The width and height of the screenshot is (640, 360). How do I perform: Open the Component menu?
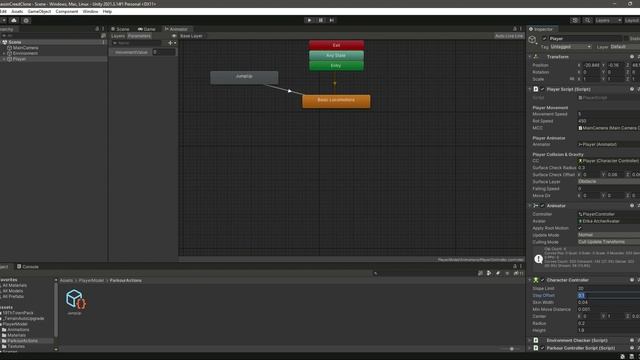point(67,11)
